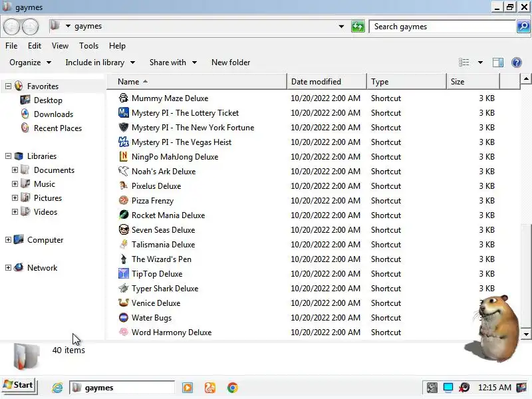Click in the Search gaymes field
Viewport: 532px width, 399px height.
442,27
